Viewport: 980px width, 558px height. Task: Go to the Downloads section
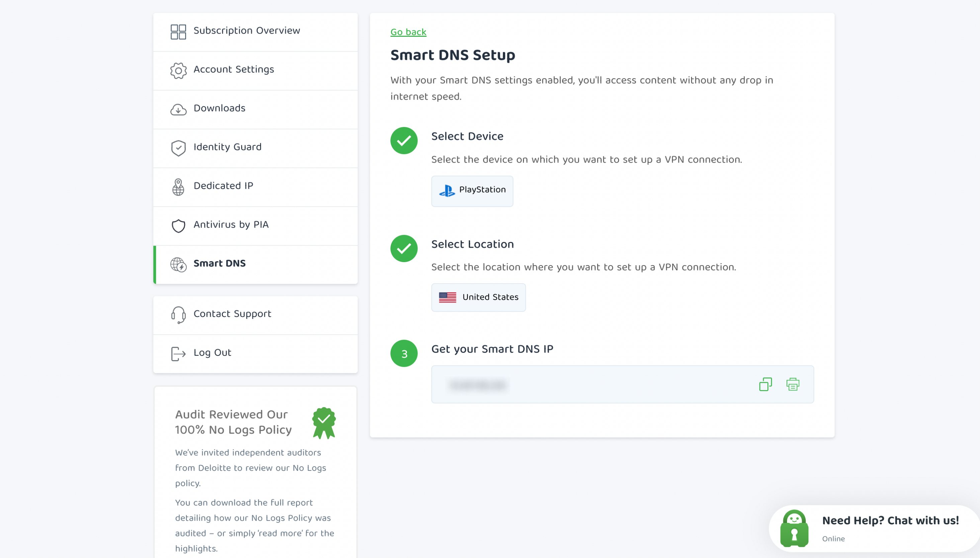click(x=255, y=110)
